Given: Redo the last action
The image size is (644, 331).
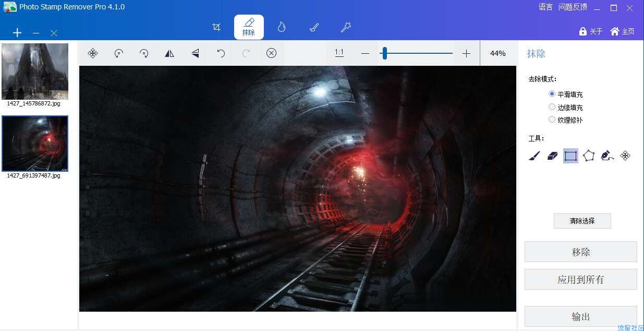Looking at the screenshot, I should pos(246,53).
